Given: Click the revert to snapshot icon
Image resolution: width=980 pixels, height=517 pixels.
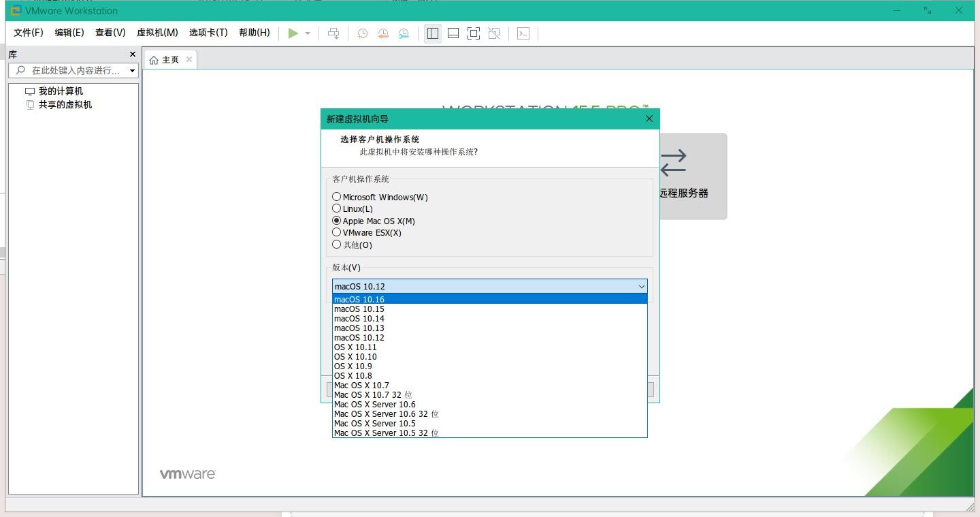Looking at the screenshot, I should pyautogui.click(x=383, y=33).
